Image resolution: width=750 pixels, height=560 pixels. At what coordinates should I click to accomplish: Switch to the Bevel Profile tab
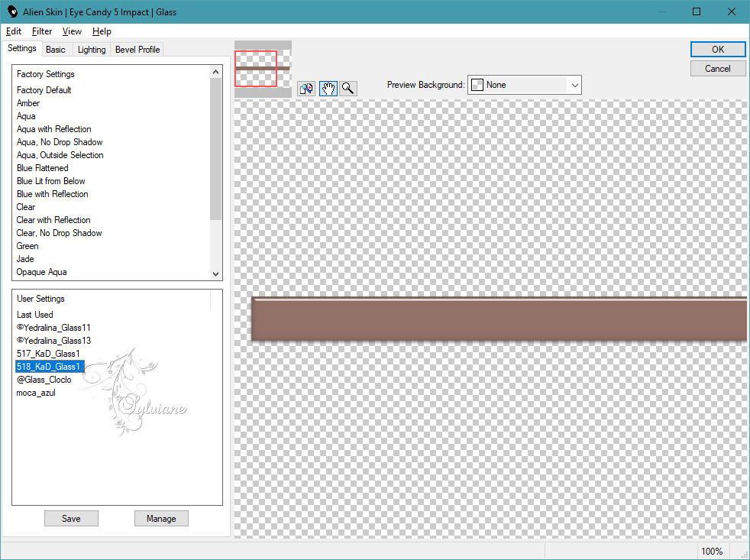pyautogui.click(x=137, y=50)
